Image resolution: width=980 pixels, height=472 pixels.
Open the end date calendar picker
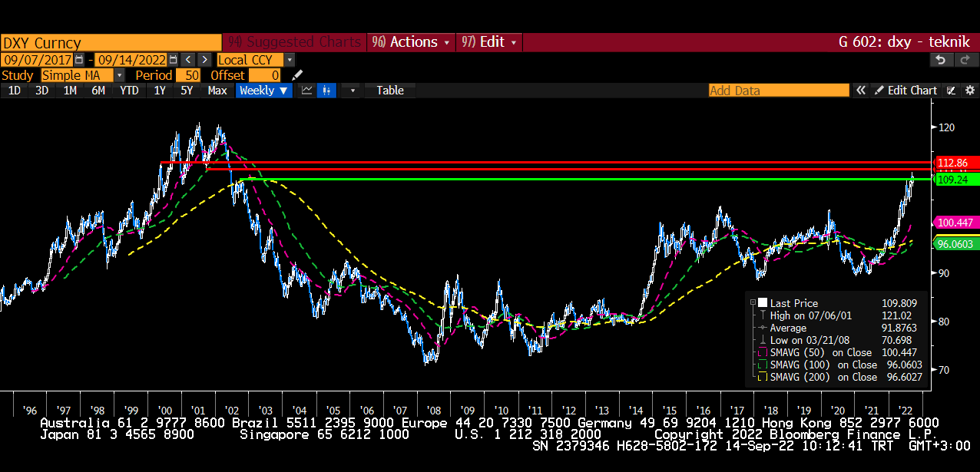click(173, 59)
